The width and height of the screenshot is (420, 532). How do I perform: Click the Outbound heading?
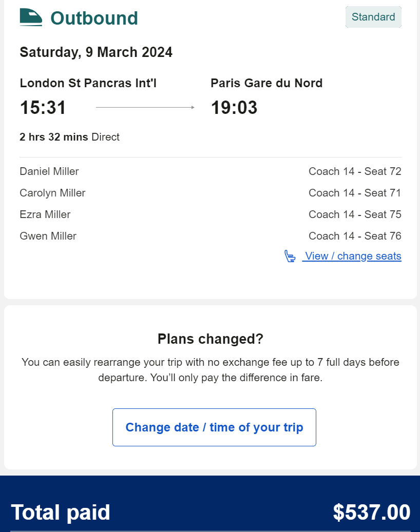click(94, 18)
